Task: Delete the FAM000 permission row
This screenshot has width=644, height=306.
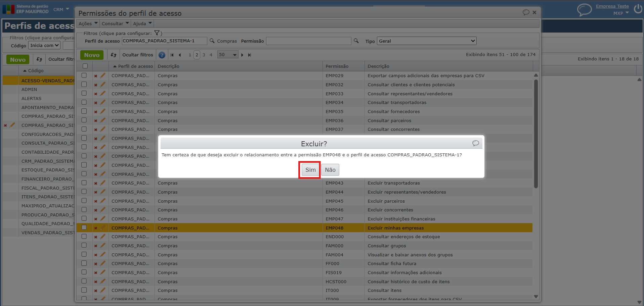Action: (x=96, y=246)
